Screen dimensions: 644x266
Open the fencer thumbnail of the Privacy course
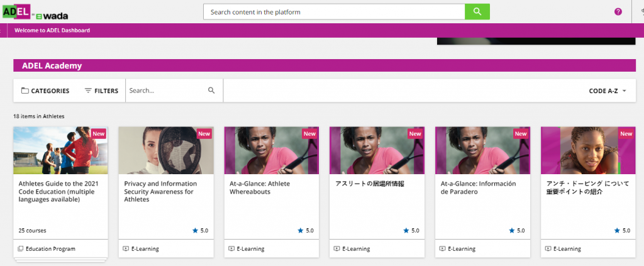point(166,150)
